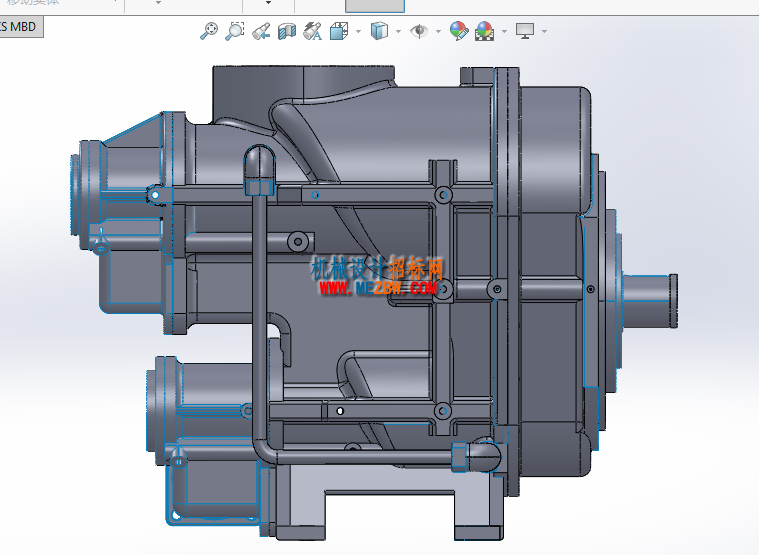Click the Apply Scene icon
Viewport: 759px width, 555px height.
(485, 31)
